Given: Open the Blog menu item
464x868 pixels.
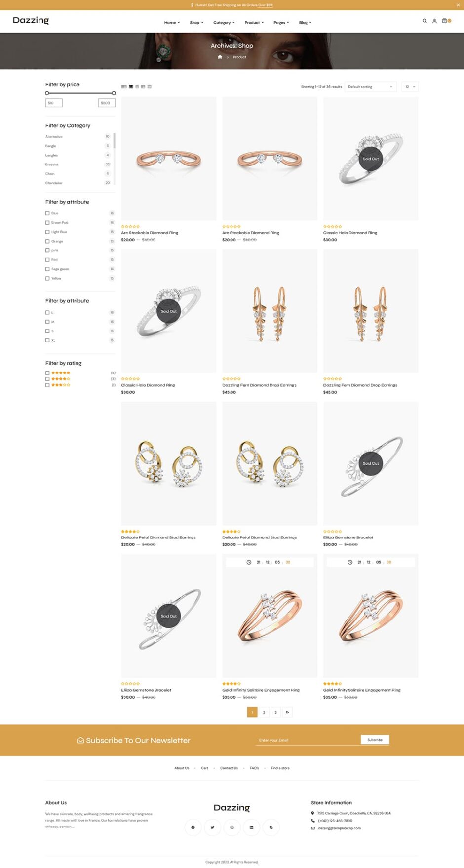Looking at the screenshot, I should point(305,23).
